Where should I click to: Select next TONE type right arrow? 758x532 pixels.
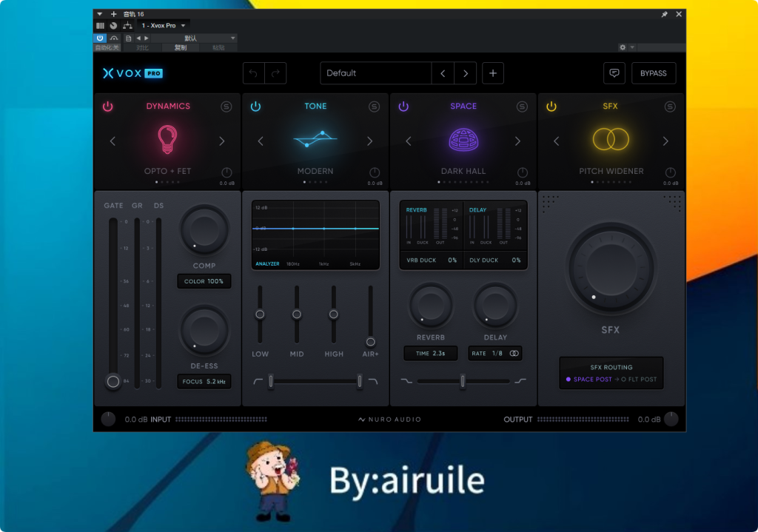click(370, 141)
